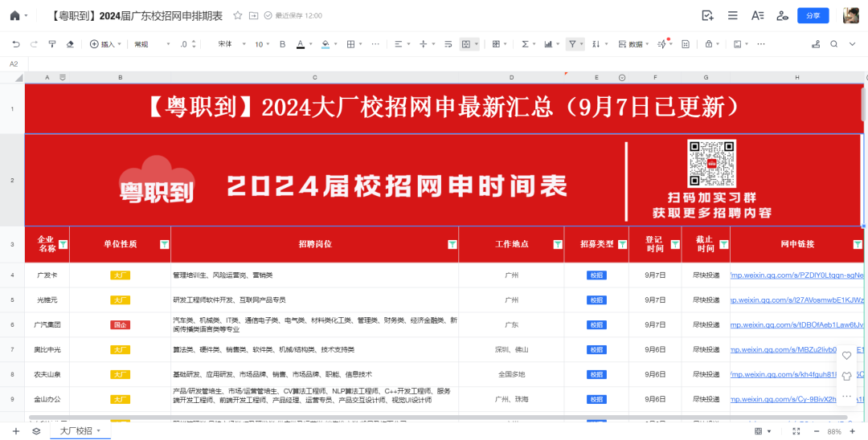Click the user avatar
The image size is (868, 440).
850,15
